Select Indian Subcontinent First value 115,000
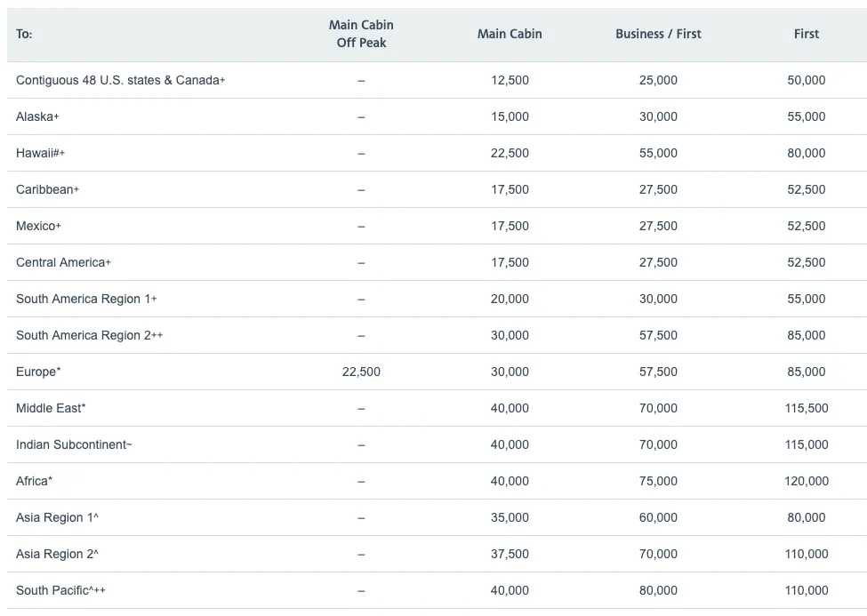The image size is (867, 616). (807, 444)
